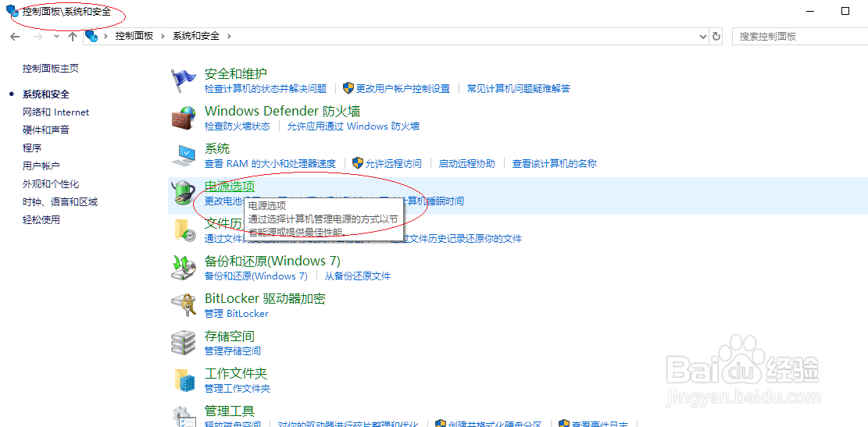Open 存储空间 heading link

230,336
